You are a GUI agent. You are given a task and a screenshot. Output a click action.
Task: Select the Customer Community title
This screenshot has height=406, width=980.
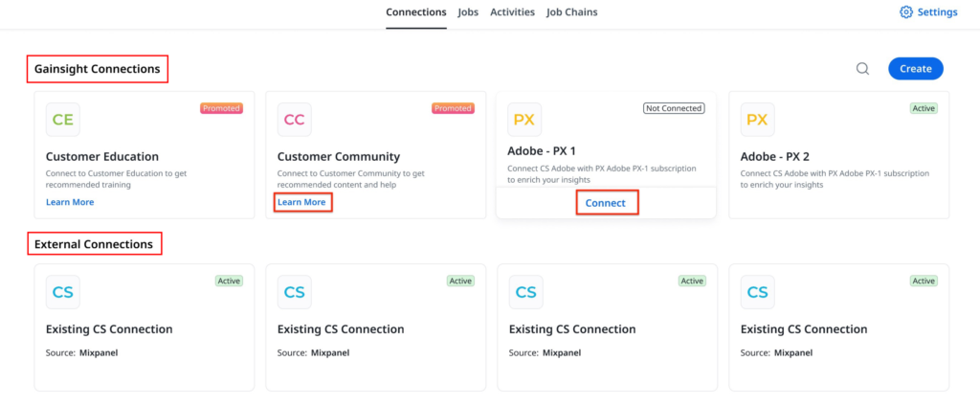(x=339, y=156)
